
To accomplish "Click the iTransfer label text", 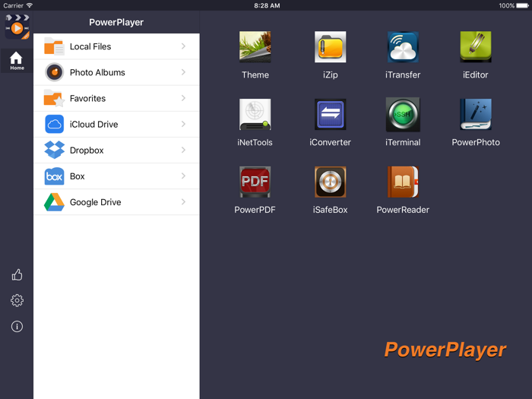I will (x=403, y=74).
